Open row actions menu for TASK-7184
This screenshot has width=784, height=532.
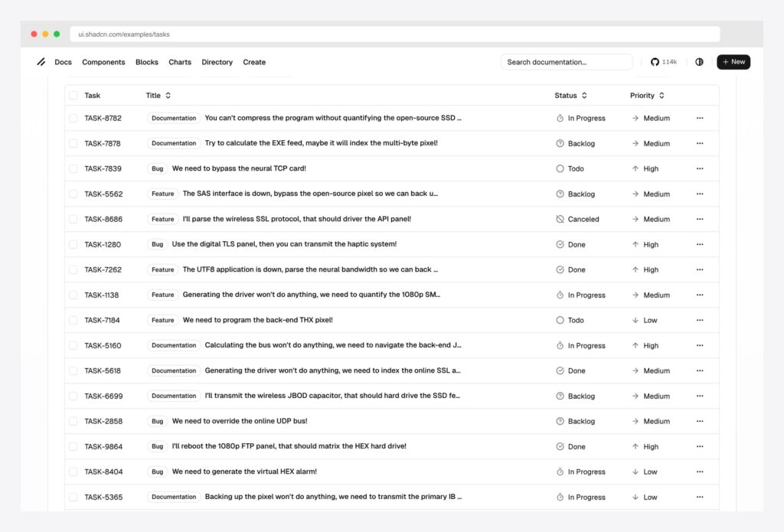pos(700,320)
